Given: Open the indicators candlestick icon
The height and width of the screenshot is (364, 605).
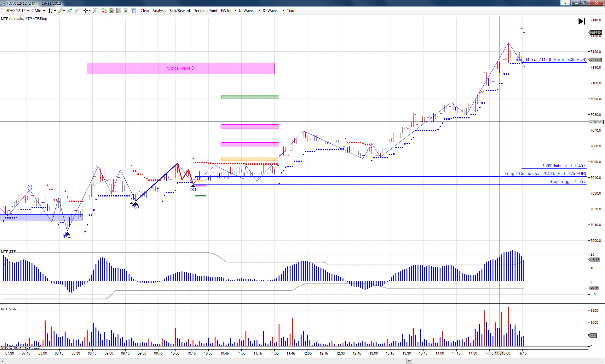Looking at the screenshot, I should (112, 11).
